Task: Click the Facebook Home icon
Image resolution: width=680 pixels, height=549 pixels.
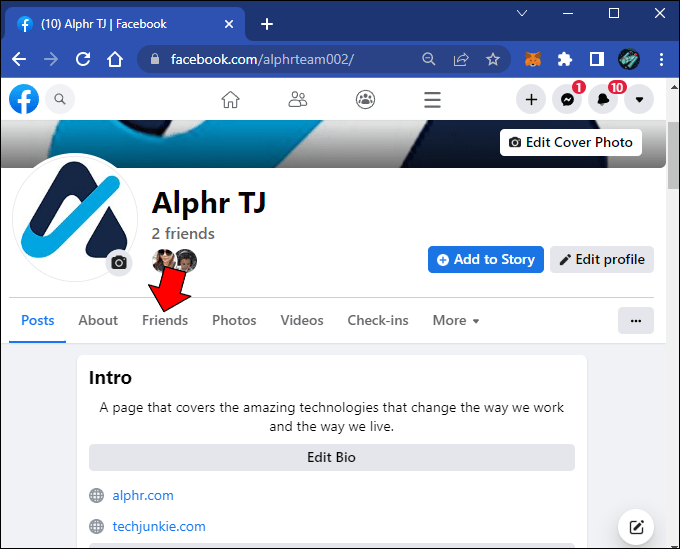Action: pos(230,100)
